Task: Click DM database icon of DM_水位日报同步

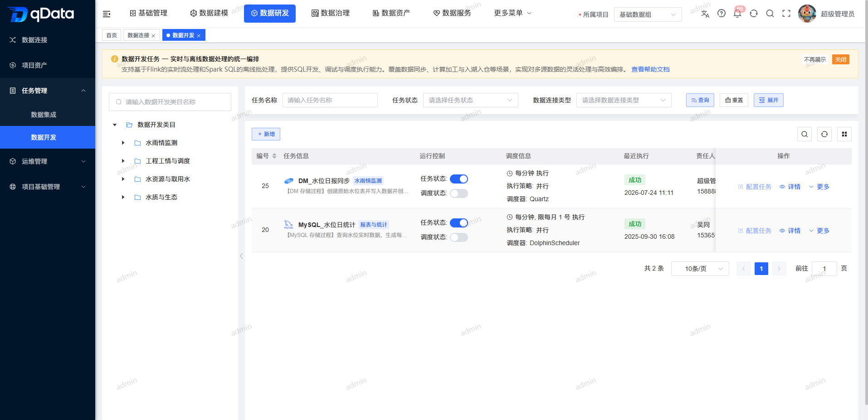Action: 289,181
